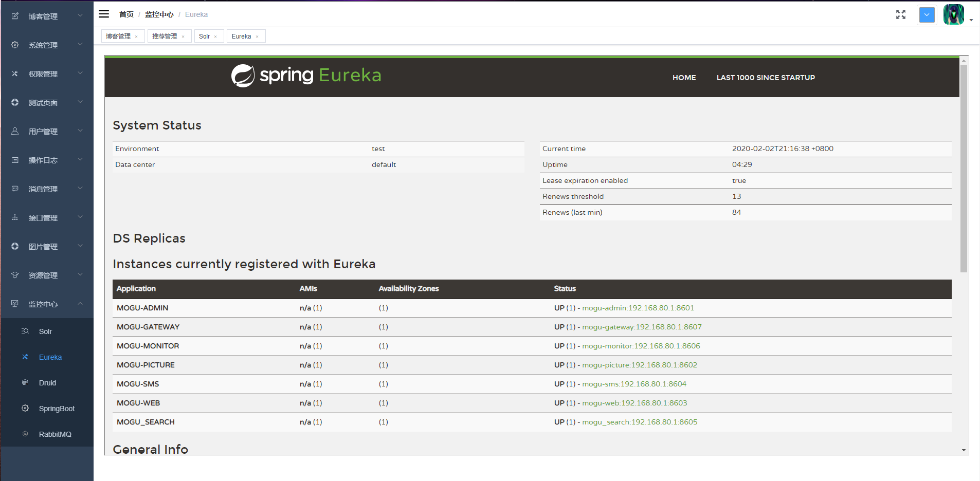Click the Uptime value 04:29

742,164
